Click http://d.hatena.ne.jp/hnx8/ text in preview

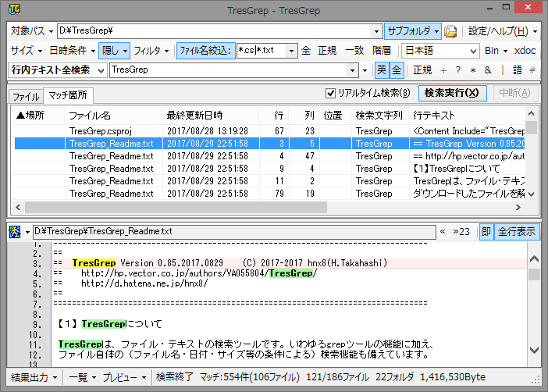click(x=144, y=283)
